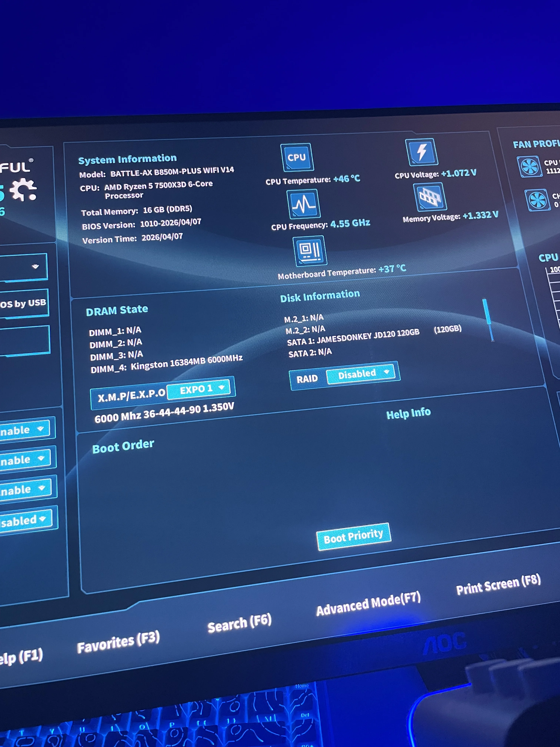Open Search (F6)
Viewport: 560px width, 747px height.
pyautogui.click(x=239, y=623)
